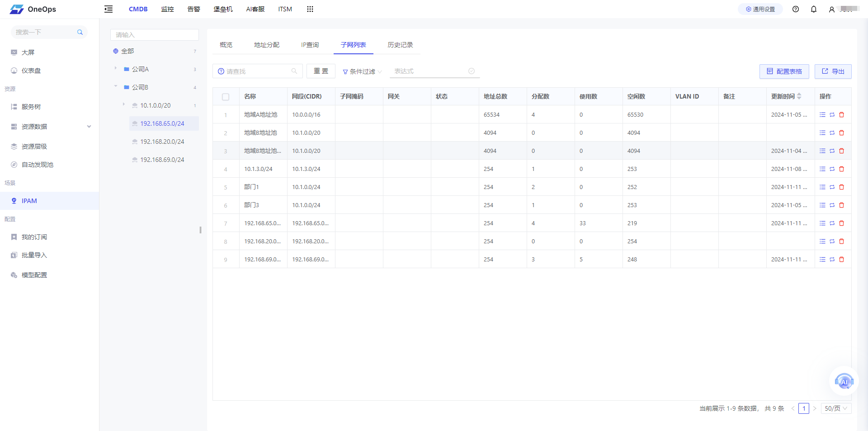The image size is (868, 431).
Task: Collapse the main navigation menu icon
Action: coord(108,9)
